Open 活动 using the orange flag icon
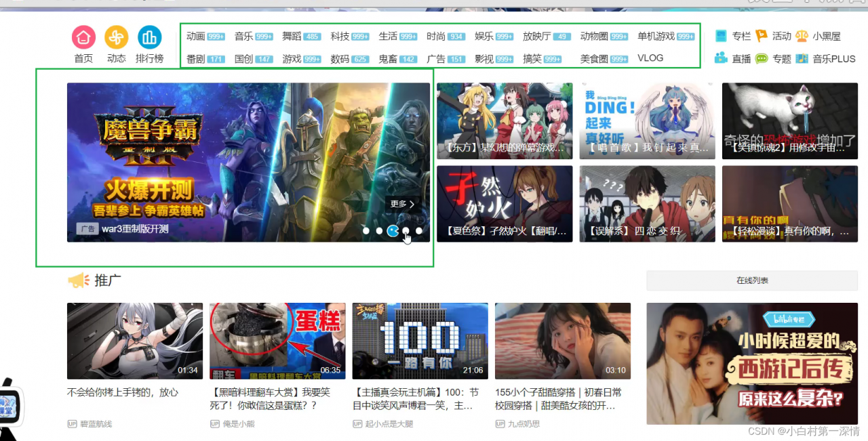 point(762,35)
